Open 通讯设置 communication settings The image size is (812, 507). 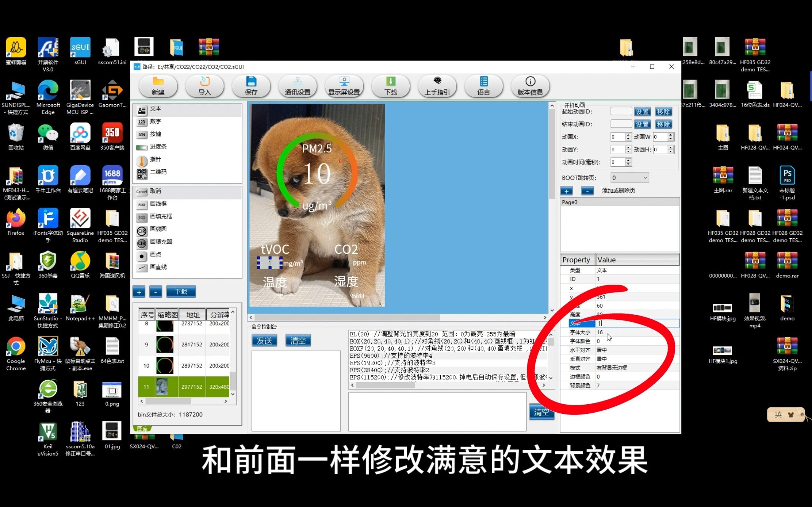[298, 86]
